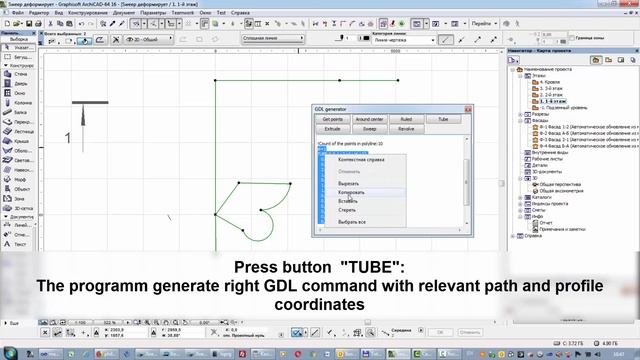Screen dimensions: 640x360
Task: Click the line pen color swatch
Action: [366, 38]
